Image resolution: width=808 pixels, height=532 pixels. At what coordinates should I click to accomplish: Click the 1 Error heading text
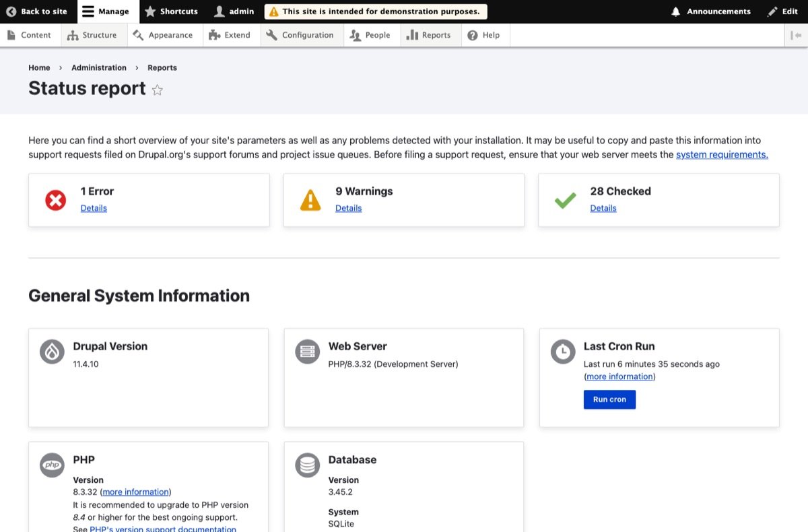pyautogui.click(x=97, y=191)
